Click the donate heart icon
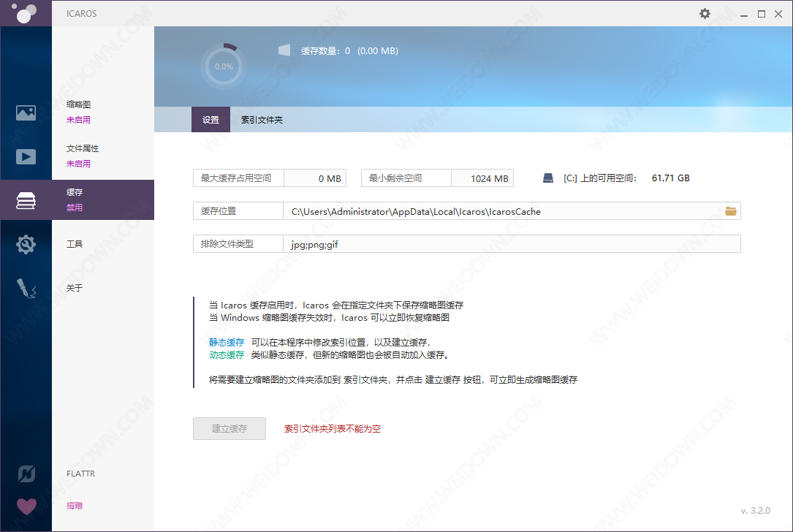793x532 pixels. point(26,506)
